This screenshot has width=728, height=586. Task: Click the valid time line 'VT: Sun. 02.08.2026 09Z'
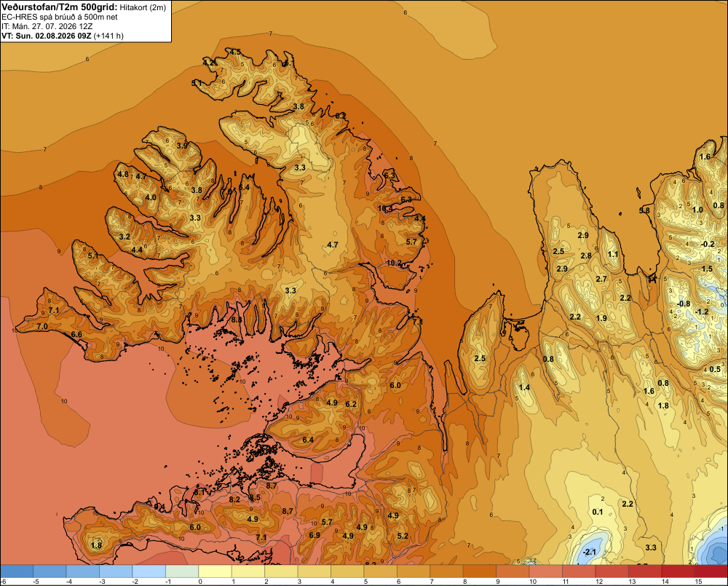point(47,36)
